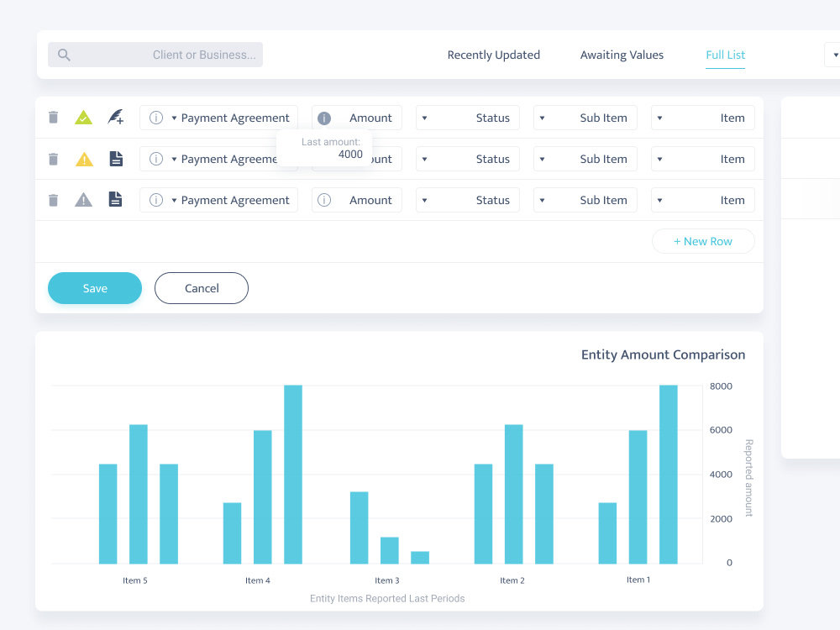Open Sub Item dropdown in first row
This screenshot has height=630, width=840.
pos(585,118)
